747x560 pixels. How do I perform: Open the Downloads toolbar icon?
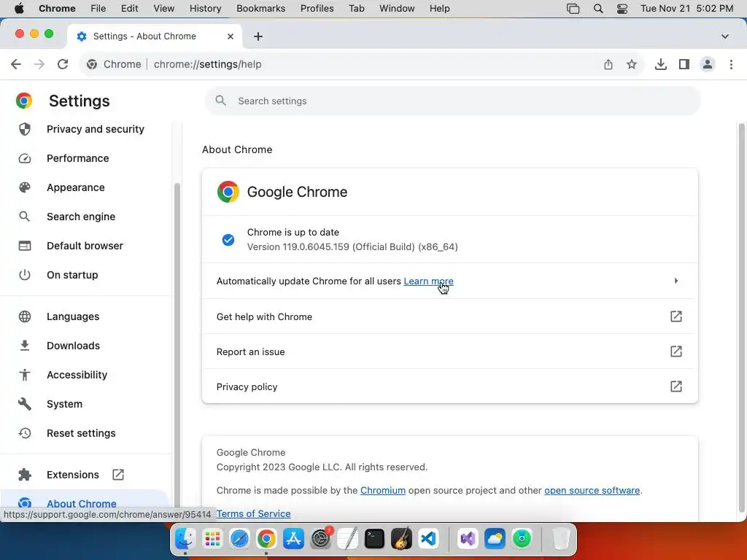[x=661, y=64]
